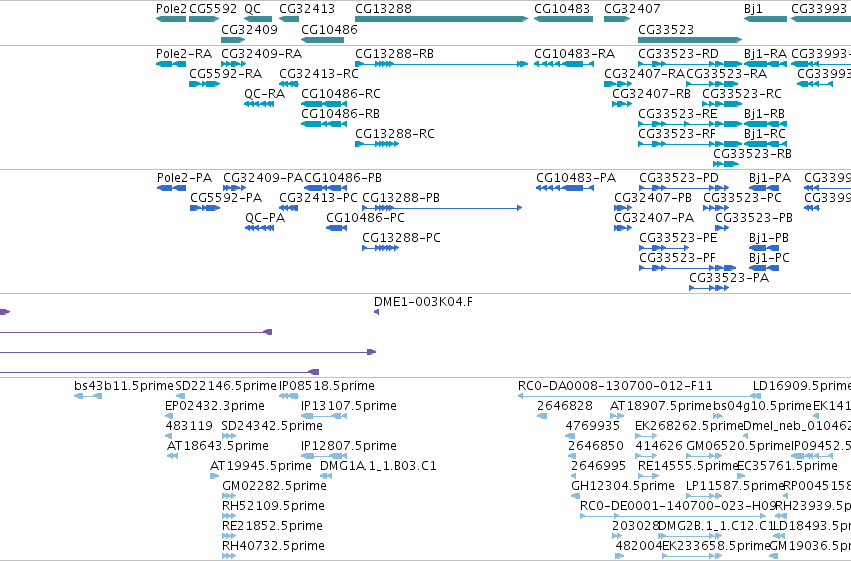Select transcript CG10486-RB
Viewport: 851px width, 561px height.
click(324, 124)
